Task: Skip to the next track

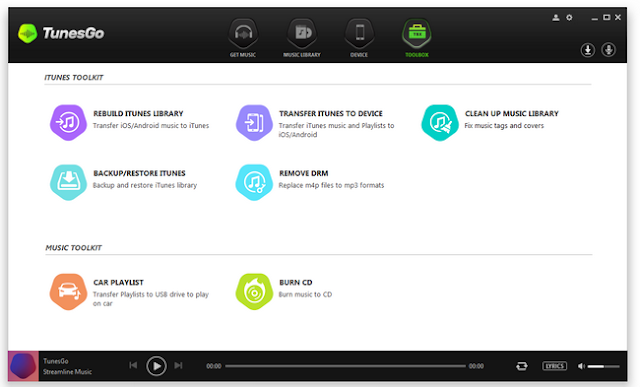Action: click(178, 365)
